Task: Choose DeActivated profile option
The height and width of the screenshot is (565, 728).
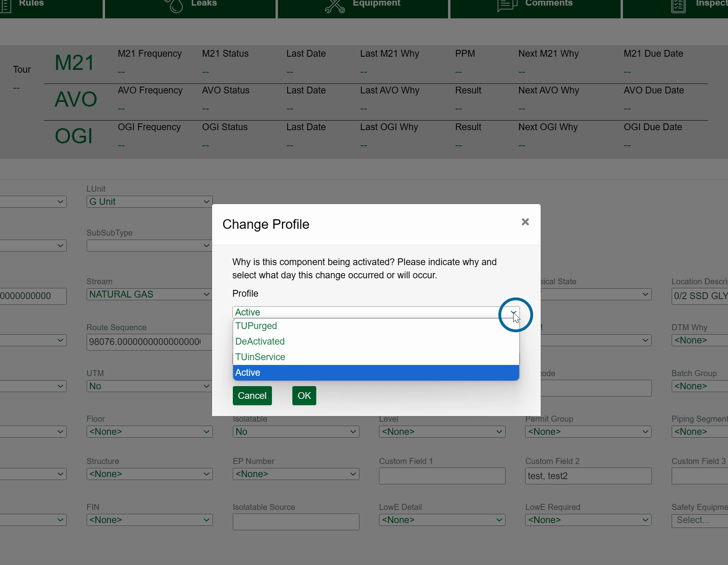Action: [x=376, y=341]
